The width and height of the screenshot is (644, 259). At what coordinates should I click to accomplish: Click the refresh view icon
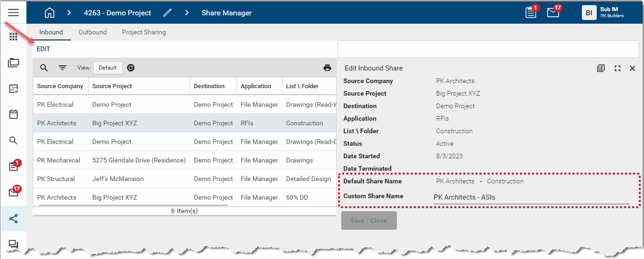coord(131,68)
